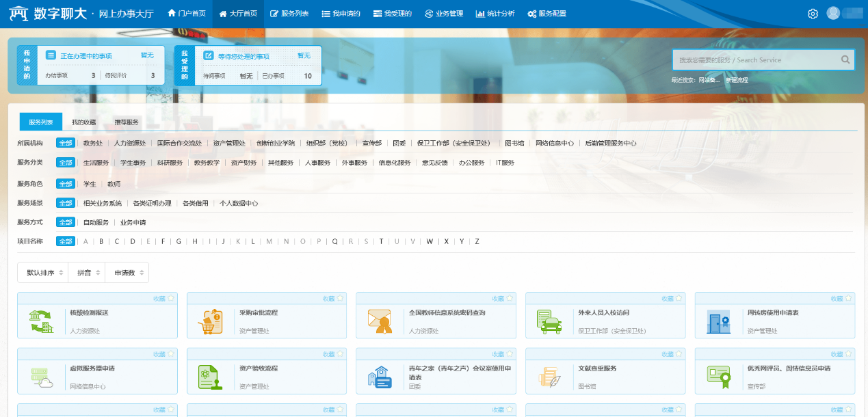Open the user avatar in header
868x417 pixels.
click(833, 14)
